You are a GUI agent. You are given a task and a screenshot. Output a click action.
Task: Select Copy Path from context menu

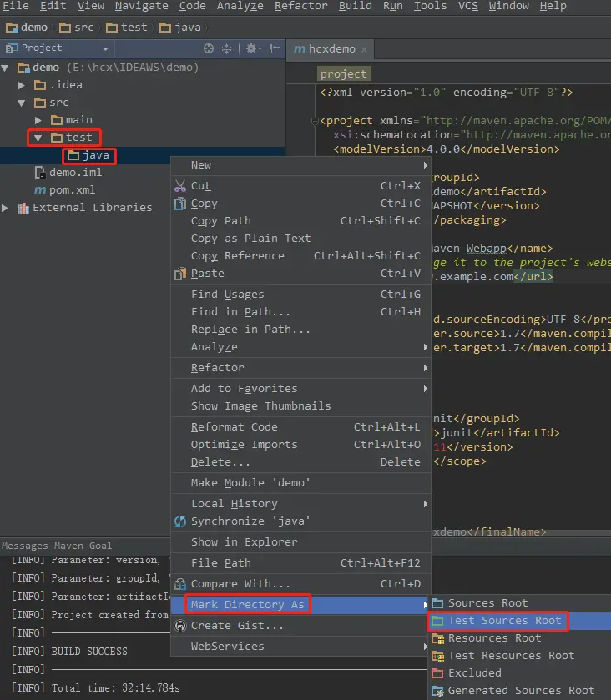pyautogui.click(x=301, y=221)
